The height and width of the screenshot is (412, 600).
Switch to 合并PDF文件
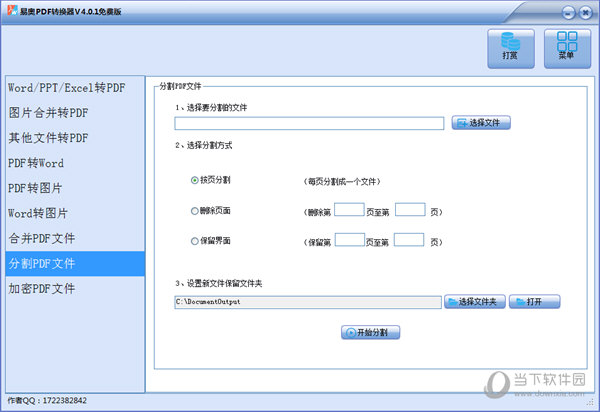point(75,238)
